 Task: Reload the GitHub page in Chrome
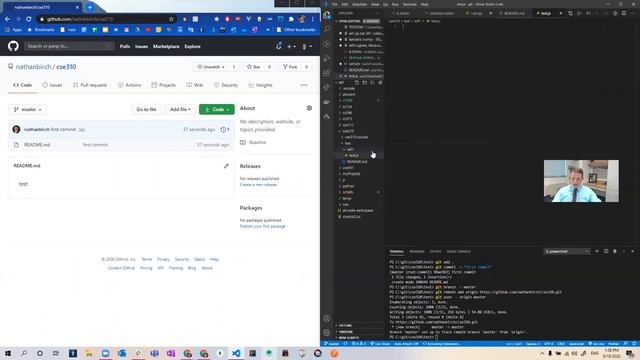29,19
